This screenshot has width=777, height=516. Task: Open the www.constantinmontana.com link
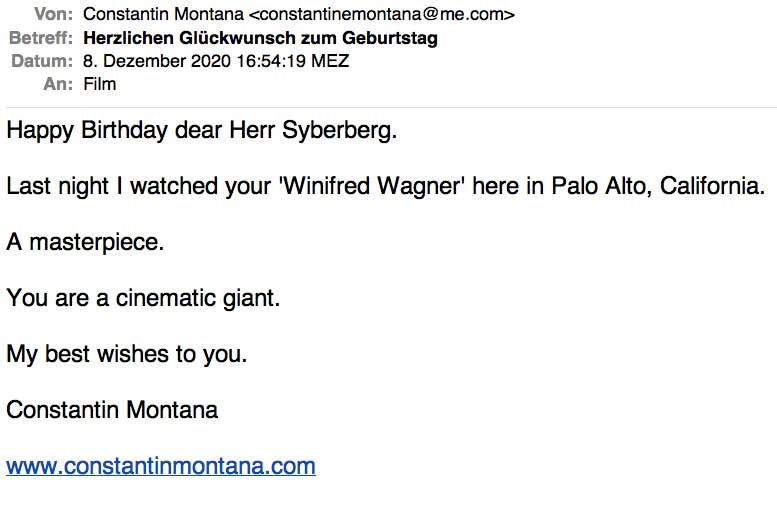(161, 466)
